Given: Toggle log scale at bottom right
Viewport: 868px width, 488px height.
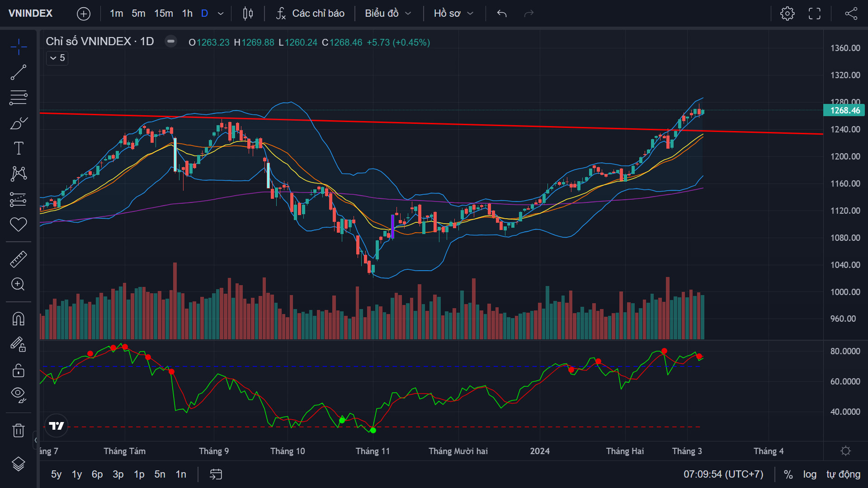Looking at the screenshot, I should click(810, 474).
